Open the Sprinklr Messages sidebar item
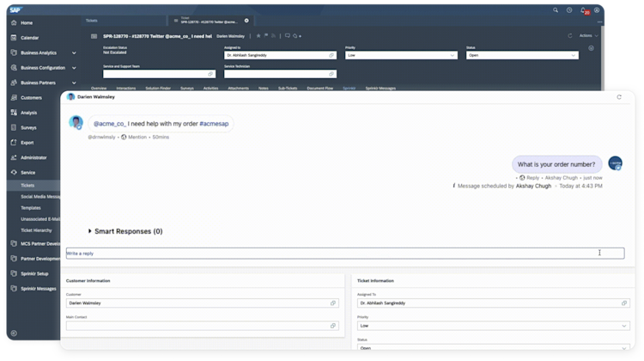644x361 pixels. click(38, 289)
